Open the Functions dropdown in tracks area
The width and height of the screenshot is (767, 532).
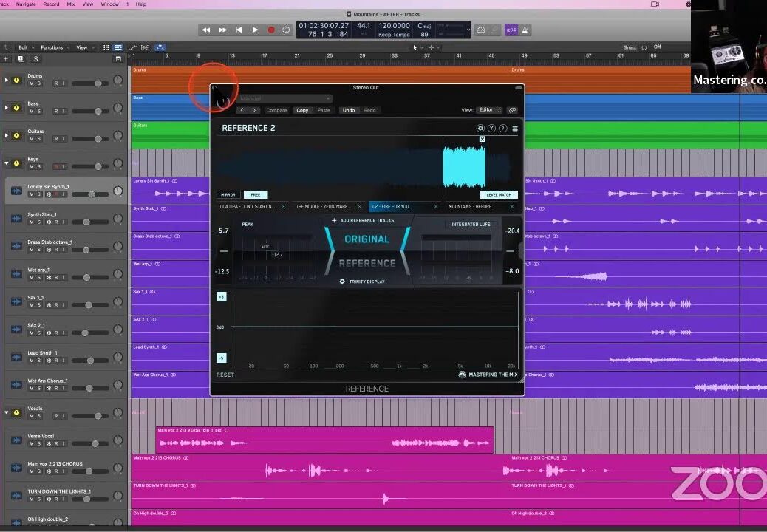click(54, 47)
